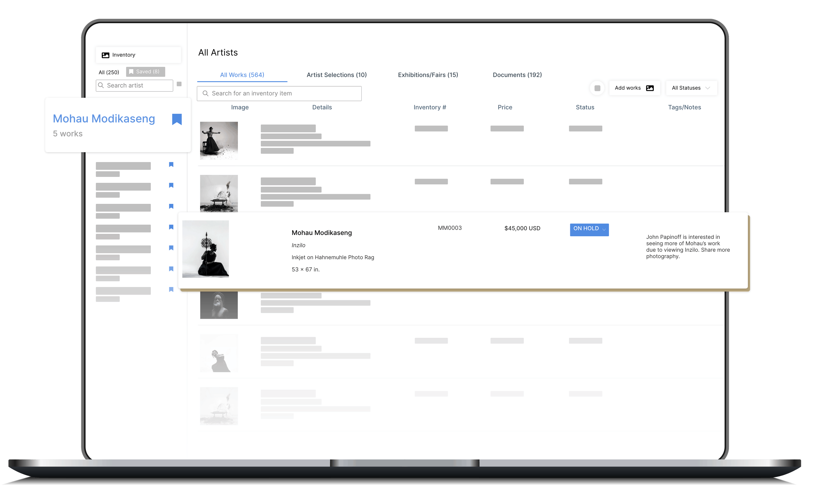This screenshot has width=815, height=504.
Task: Switch to the Artist Selections tab
Action: pyautogui.click(x=336, y=75)
